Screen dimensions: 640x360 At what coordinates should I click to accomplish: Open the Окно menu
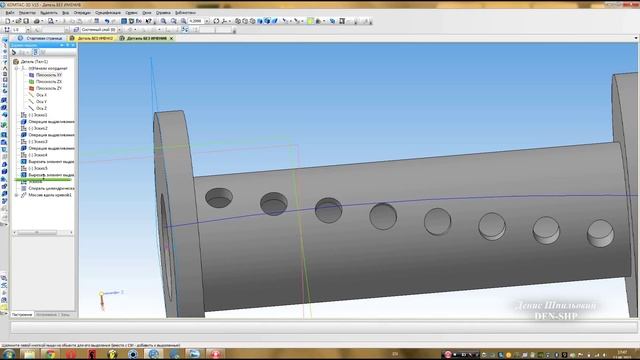point(147,13)
